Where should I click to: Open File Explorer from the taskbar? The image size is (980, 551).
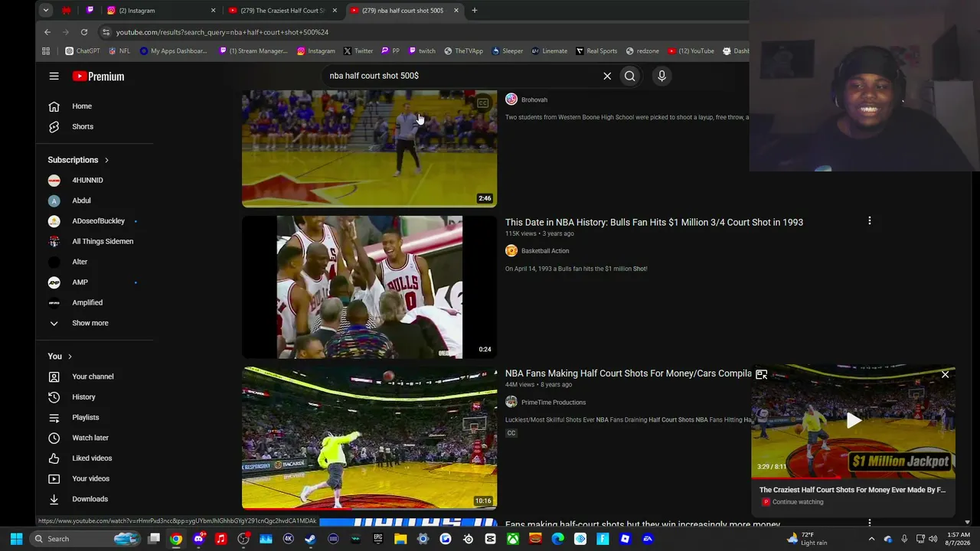[x=400, y=539]
